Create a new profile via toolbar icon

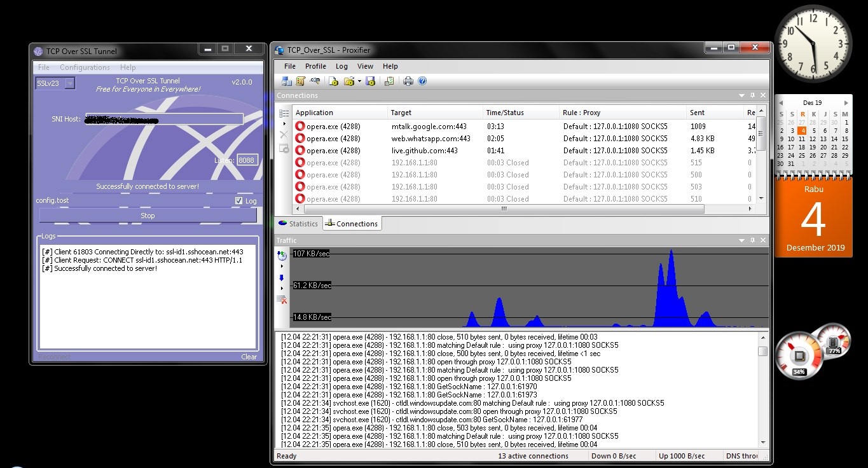click(x=333, y=81)
